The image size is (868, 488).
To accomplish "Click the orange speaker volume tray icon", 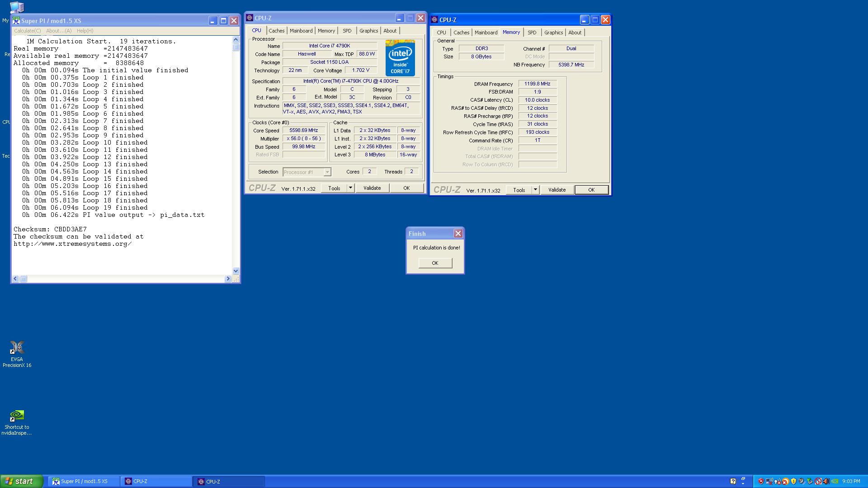I will click(826, 481).
